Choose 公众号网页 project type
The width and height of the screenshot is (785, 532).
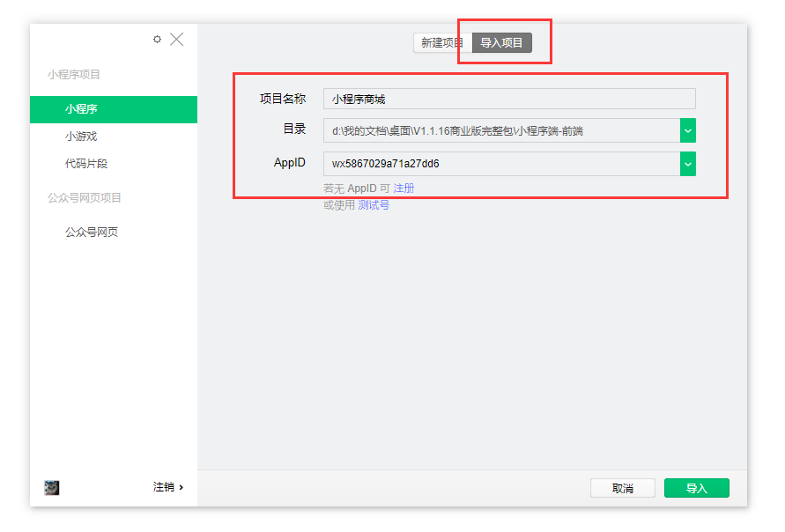pyautogui.click(x=92, y=233)
